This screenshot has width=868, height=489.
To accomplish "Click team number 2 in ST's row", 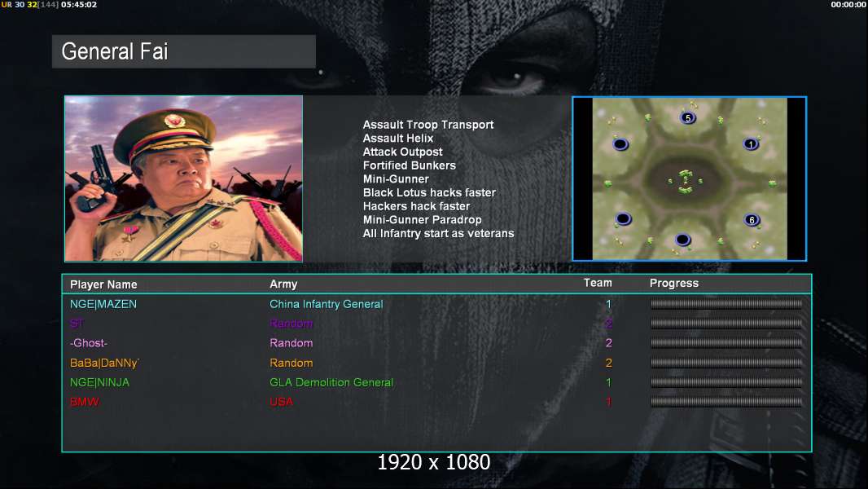I will (x=608, y=324).
